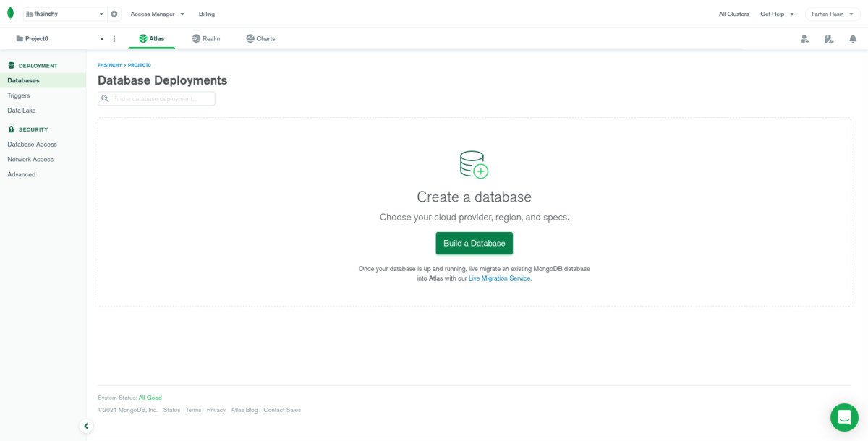
Task: Open project options three-dot menu
Action: tap(114, 38)
